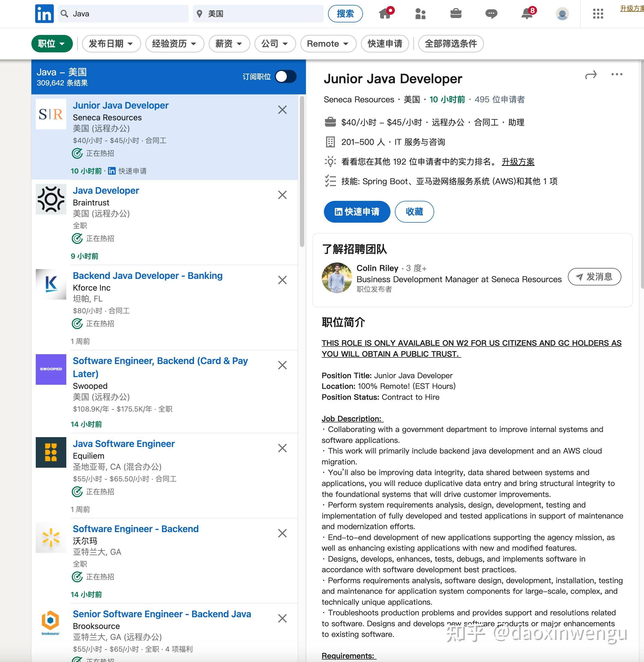The image size is (644, 662).
Task: Click Colin Riley's name link
Action: tap(377, 268)
